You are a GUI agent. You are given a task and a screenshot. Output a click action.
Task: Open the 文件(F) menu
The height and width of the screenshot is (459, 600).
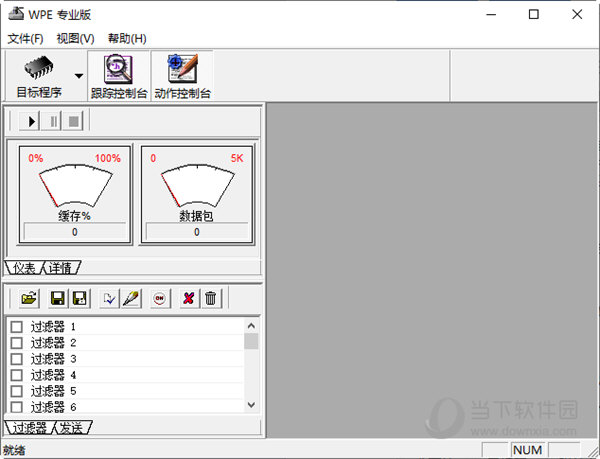26,38
